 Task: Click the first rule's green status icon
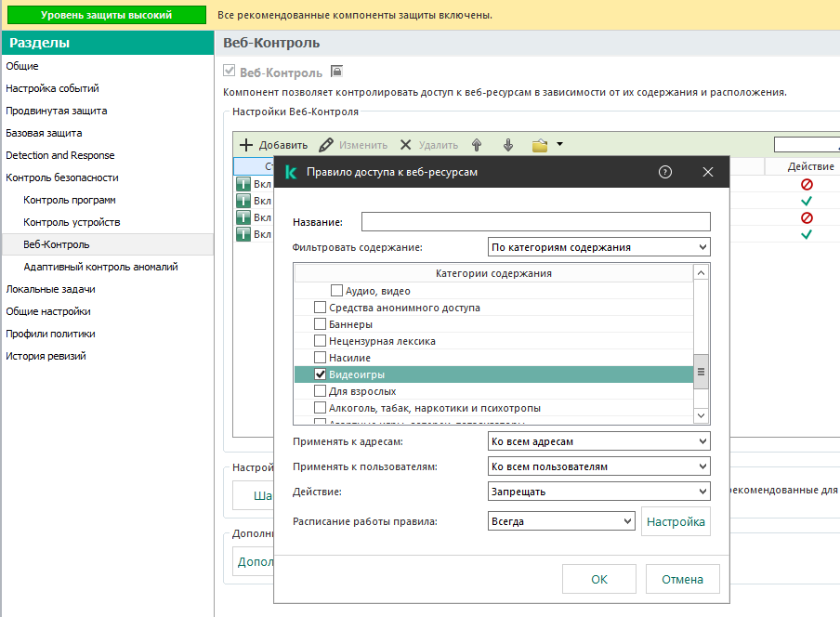(243, 184)
